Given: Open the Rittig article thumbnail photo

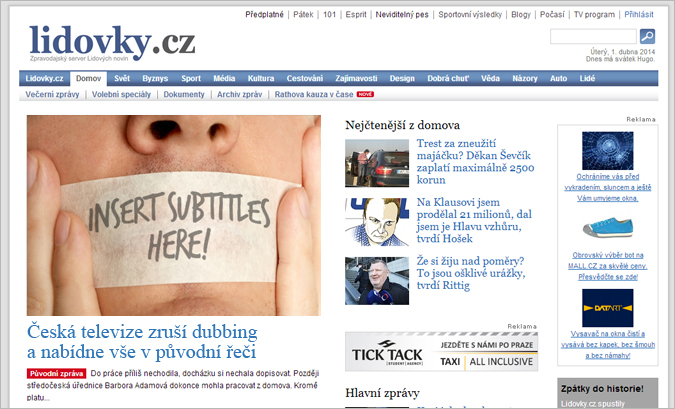Looking at the screenshot, I should [x=377, y=281].
